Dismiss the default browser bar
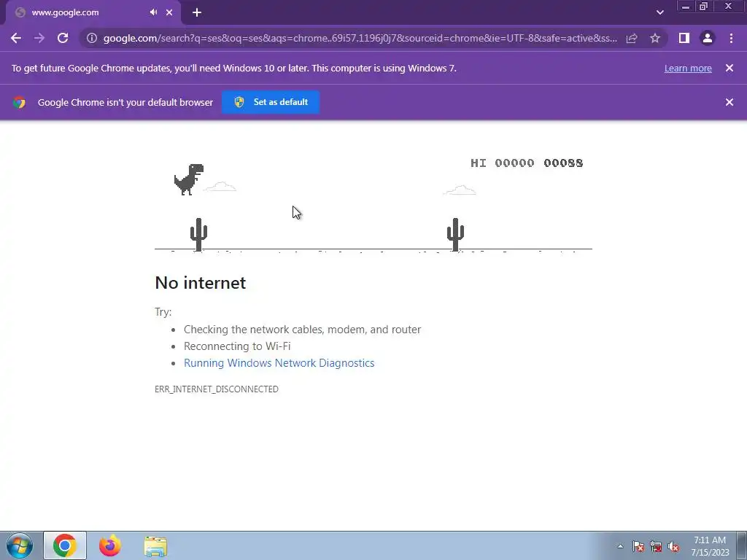Viewport: 747px width, 560px height. click(729, 102)
